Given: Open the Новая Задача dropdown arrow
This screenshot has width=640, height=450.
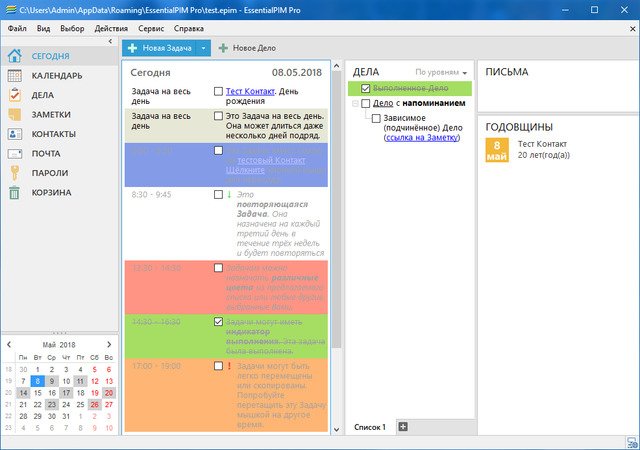Looking at the screenshot, I should tap(203, 48).
